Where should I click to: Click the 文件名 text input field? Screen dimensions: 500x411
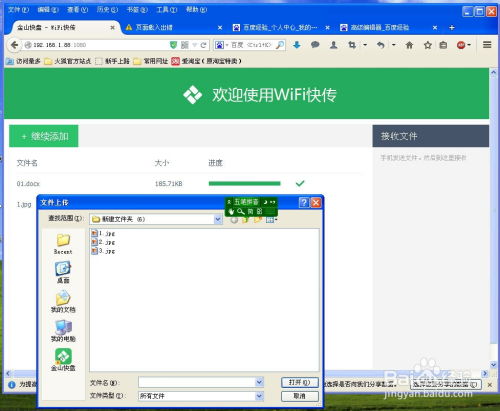point(197,382)
